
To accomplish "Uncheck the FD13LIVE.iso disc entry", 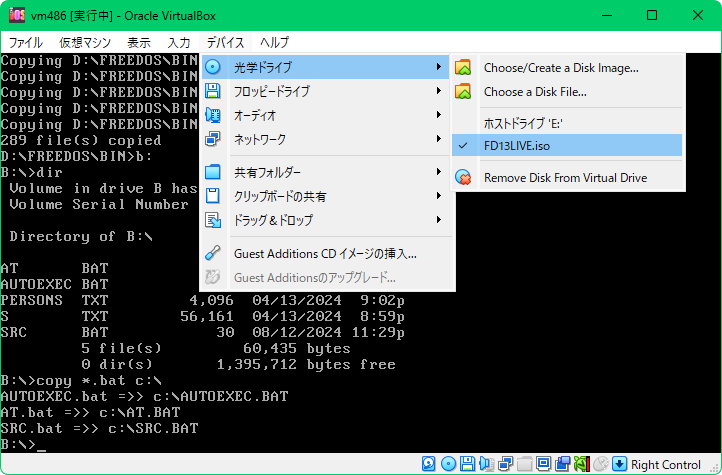I will [x=567, y=145].
